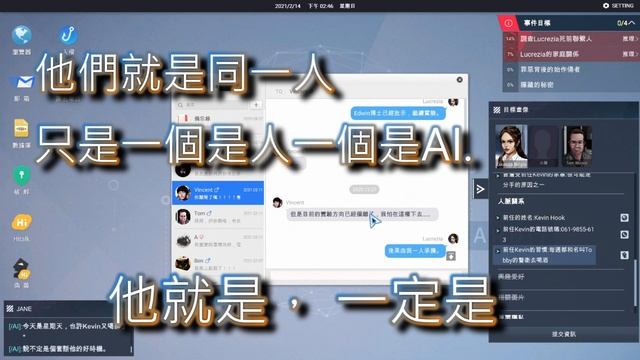Open the disguise hat-figure desktop icon
640x360 pixels.
21,269
